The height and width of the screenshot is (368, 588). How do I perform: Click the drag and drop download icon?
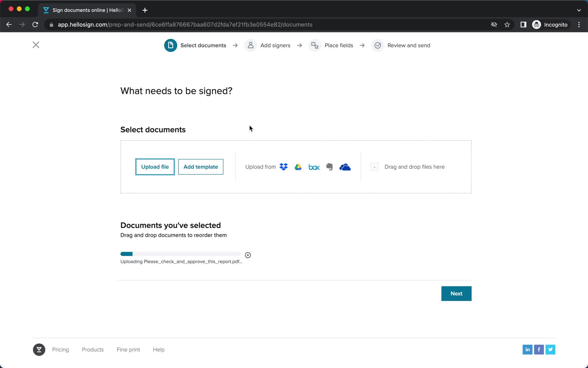(374, 167)
